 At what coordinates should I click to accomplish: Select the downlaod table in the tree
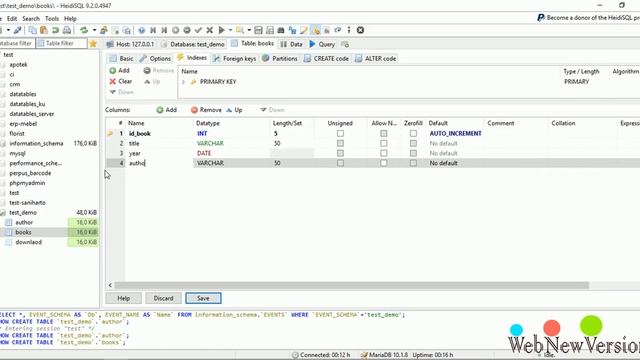[x=29, y=242]
